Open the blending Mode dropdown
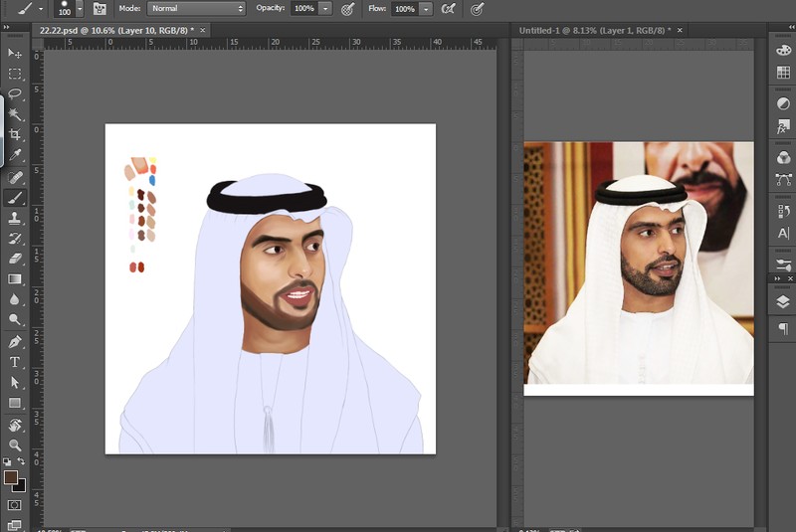The height and width of the screenshot is (532, 796). point(196,9)
